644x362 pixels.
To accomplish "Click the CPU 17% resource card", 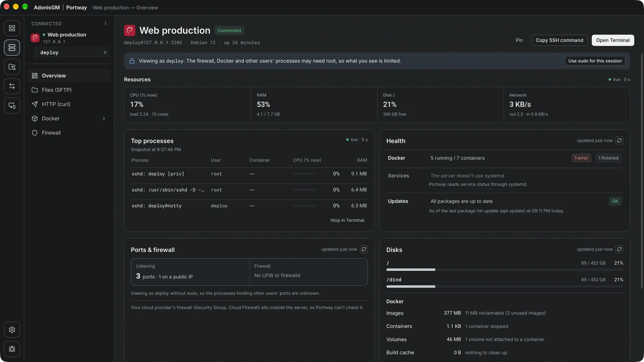I will (188, 105).
